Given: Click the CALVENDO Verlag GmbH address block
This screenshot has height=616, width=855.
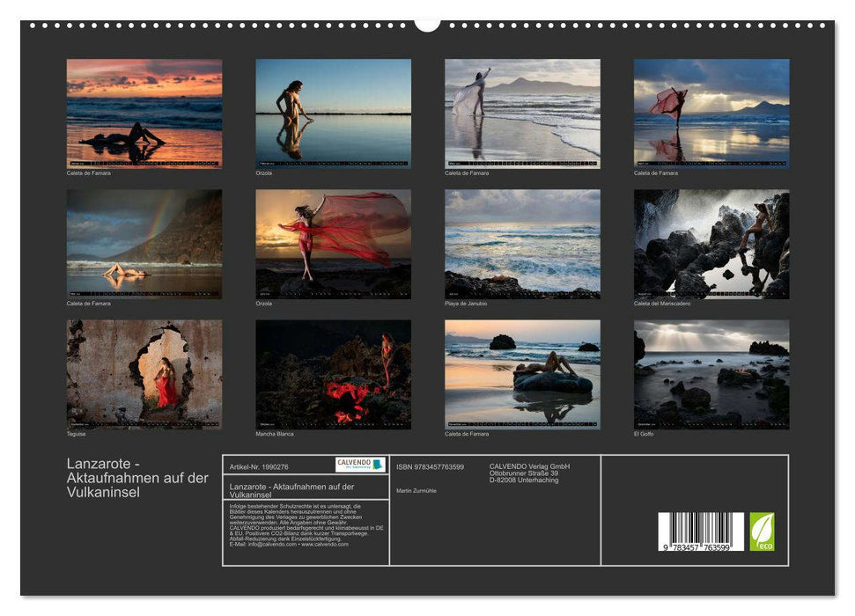Looking at the screenshot, I should tap(530, 473).
